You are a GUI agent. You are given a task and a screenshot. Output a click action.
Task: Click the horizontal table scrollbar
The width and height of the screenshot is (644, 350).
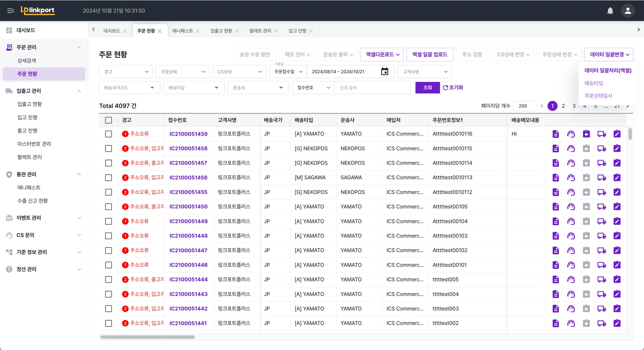(x=147, y=337)
